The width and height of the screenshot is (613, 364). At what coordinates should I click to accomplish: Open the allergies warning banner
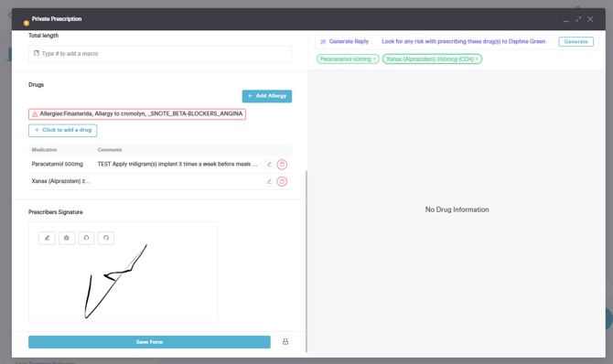137,114
